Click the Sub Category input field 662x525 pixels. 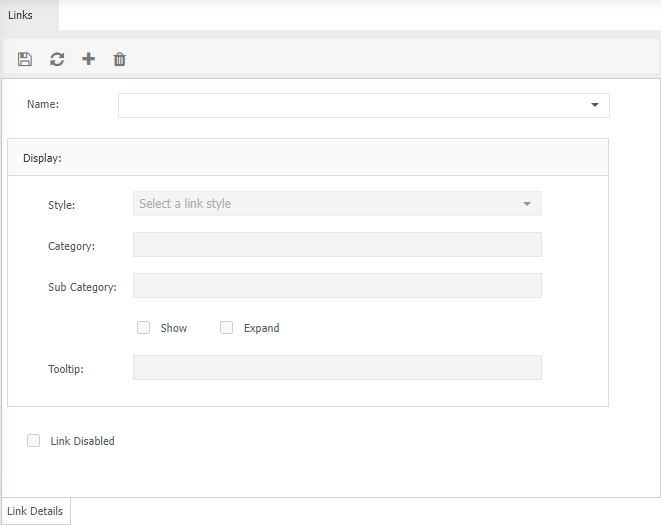[337, 286]
